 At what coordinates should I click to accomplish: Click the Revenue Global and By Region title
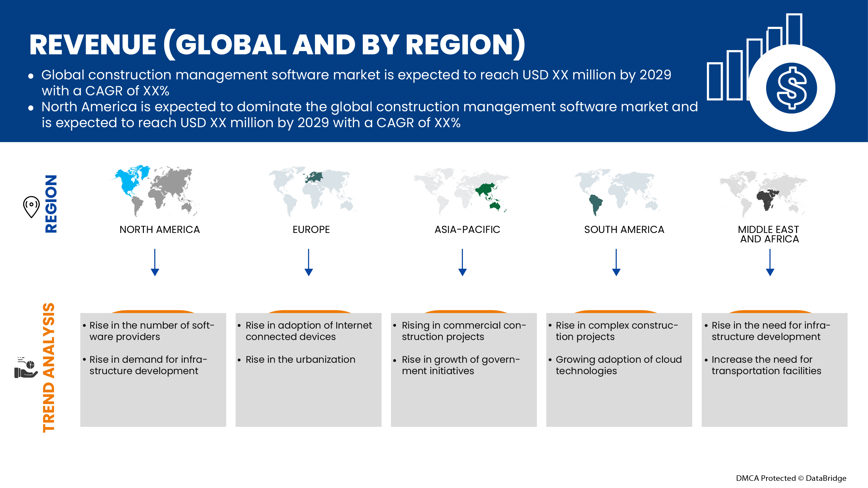point(276,45)
